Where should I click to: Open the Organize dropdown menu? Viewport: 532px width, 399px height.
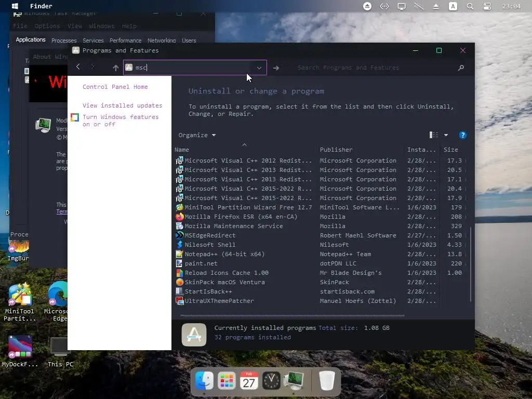point(197,135)
